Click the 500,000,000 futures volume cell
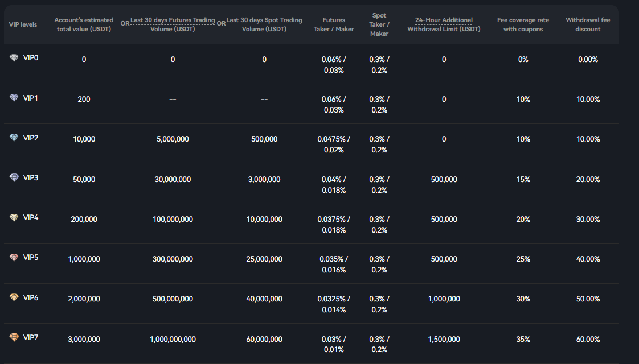 pyautogui.click(x=173, y=299)
